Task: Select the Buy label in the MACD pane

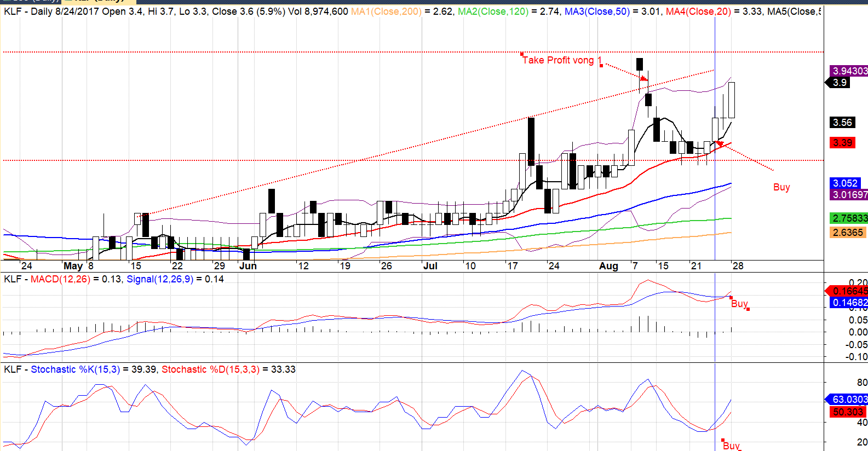Action: point(739,304)
